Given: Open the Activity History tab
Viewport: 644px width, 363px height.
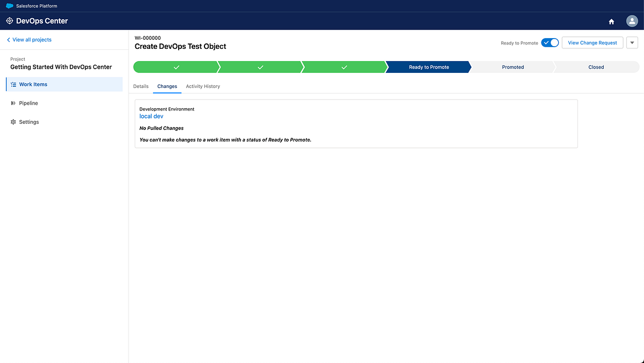Looking at the screenshot, I should (202, 86).
